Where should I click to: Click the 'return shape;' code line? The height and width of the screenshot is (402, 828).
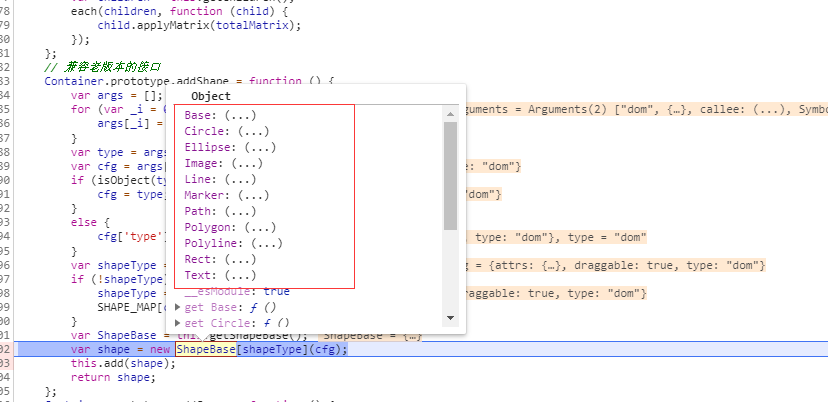[114, 377]
